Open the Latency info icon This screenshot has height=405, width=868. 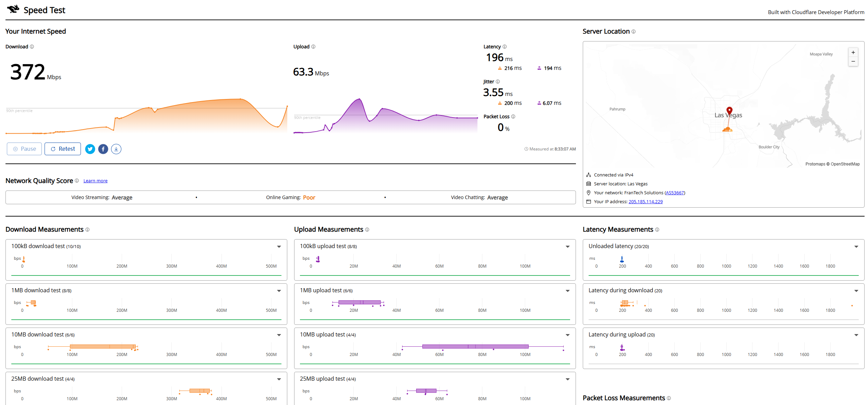(x=505, y=47)
